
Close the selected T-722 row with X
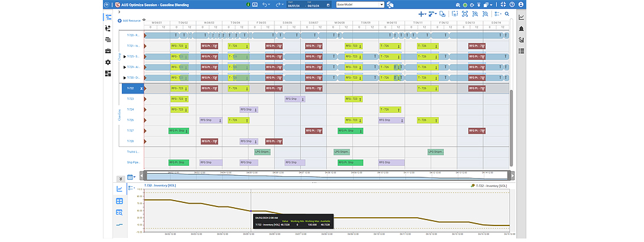(141, 88)
